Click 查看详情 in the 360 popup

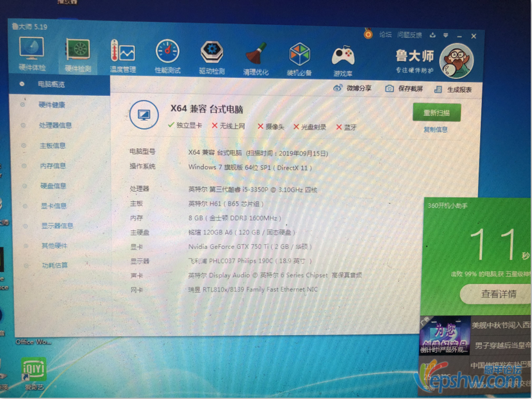498,294
